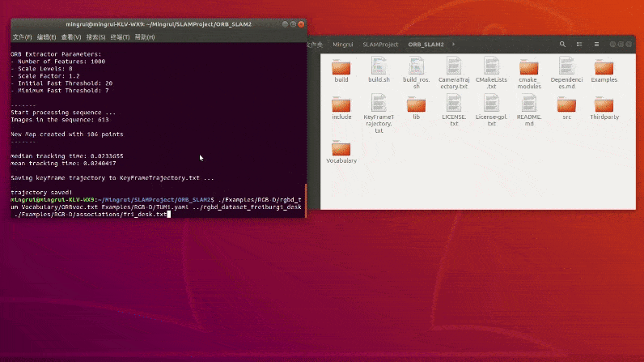Click terminal scrollbar handle
This screenshot has width=644, height=362.
click(x=306, y=200)
